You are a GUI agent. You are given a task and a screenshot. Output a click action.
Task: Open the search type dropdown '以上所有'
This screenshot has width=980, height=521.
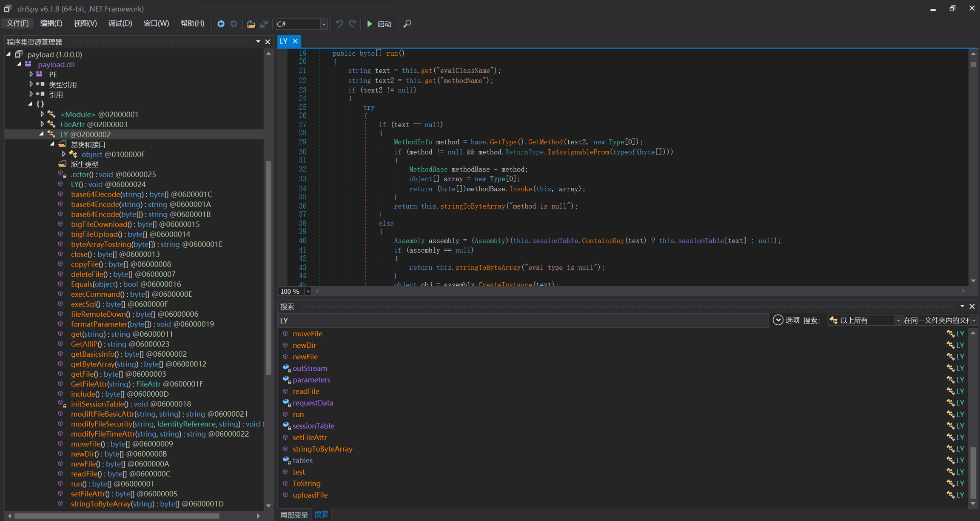click(897, 321)
